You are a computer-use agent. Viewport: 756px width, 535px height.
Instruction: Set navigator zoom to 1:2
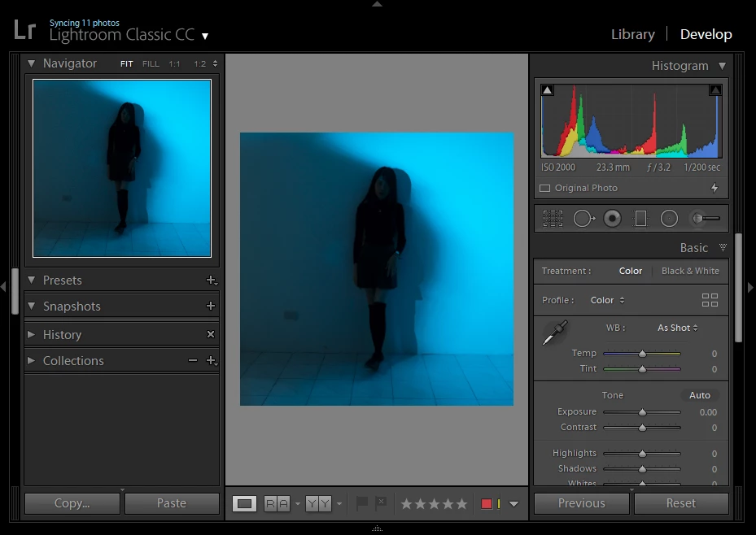coord(200,64)
